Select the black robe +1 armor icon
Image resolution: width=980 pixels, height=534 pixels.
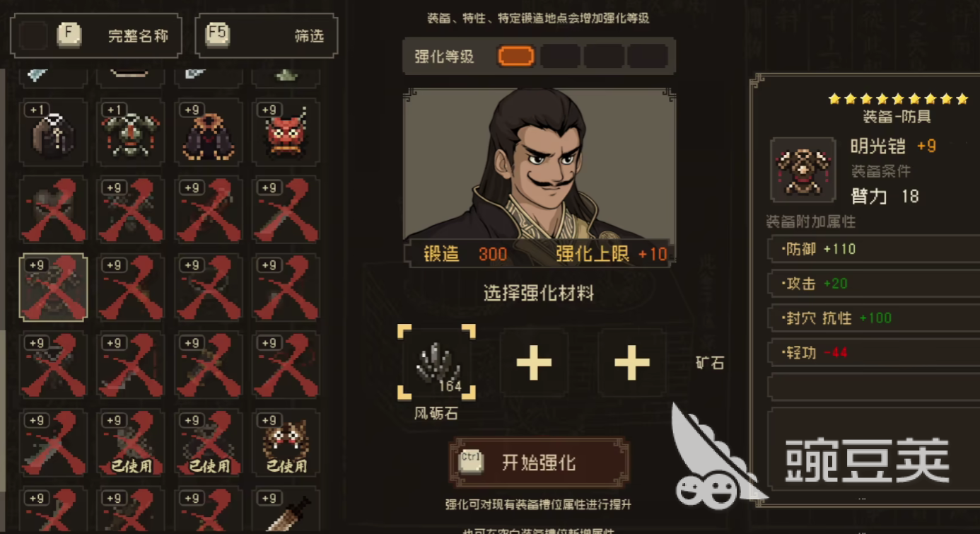click(54, 132)
